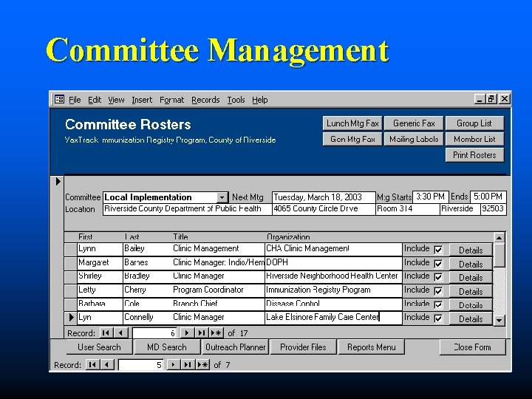Click Print Rosters button

click(x=474, y=155)
